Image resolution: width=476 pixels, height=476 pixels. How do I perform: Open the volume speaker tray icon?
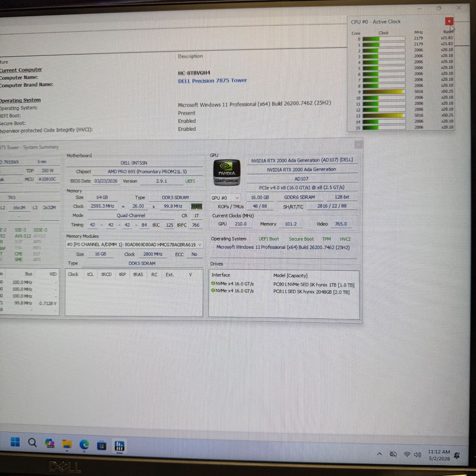pos(417,455)
